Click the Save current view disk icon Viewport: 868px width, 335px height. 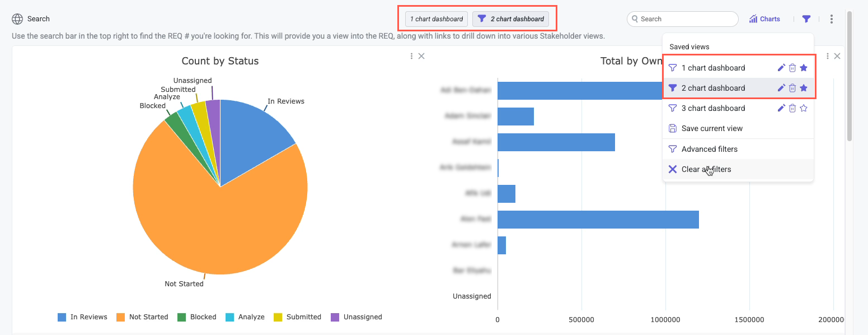tap(672, 128)
